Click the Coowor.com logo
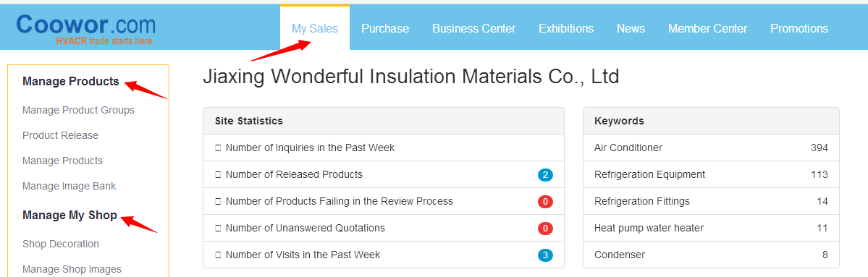The image size is (868, 277). [86, 30]
